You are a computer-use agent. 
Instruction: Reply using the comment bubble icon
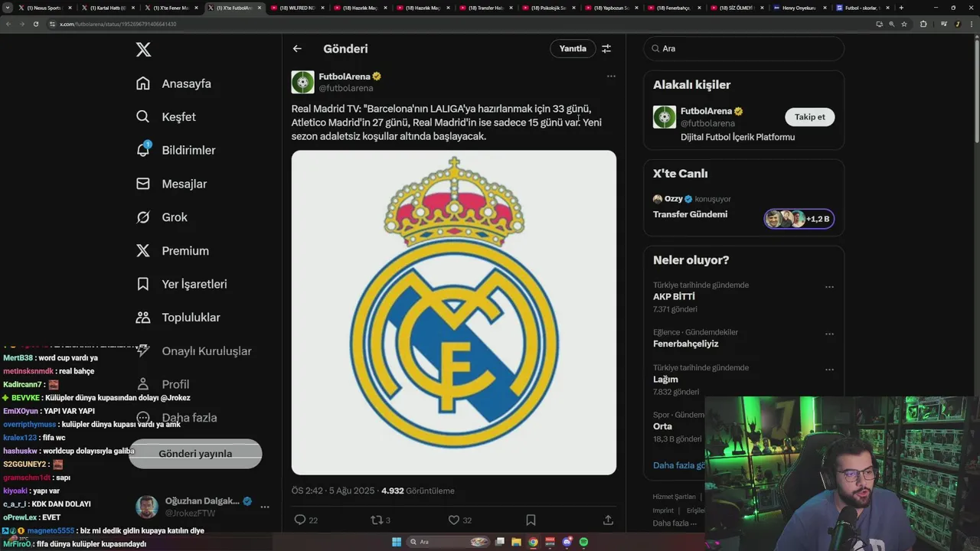(x=300, y=520)
